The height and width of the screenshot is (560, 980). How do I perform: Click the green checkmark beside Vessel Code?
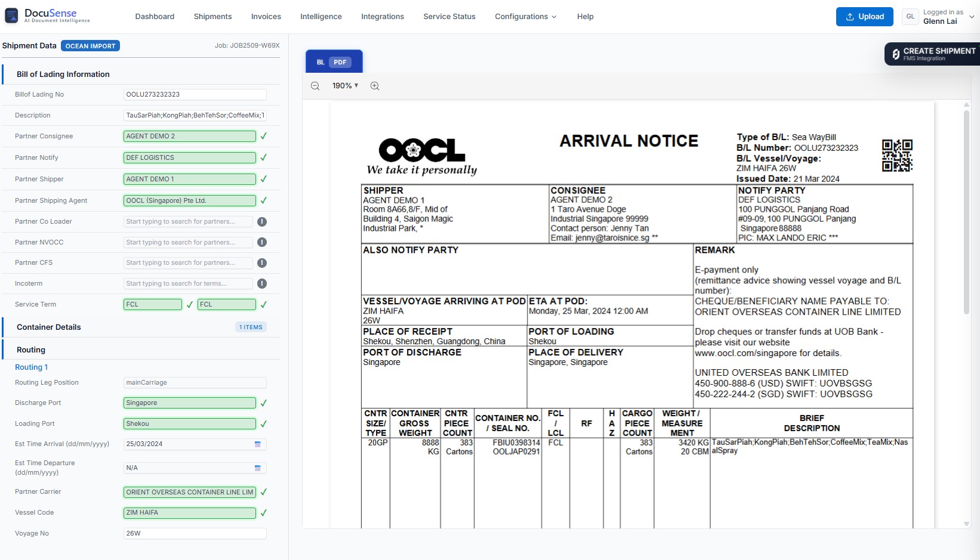click(263, 513)
